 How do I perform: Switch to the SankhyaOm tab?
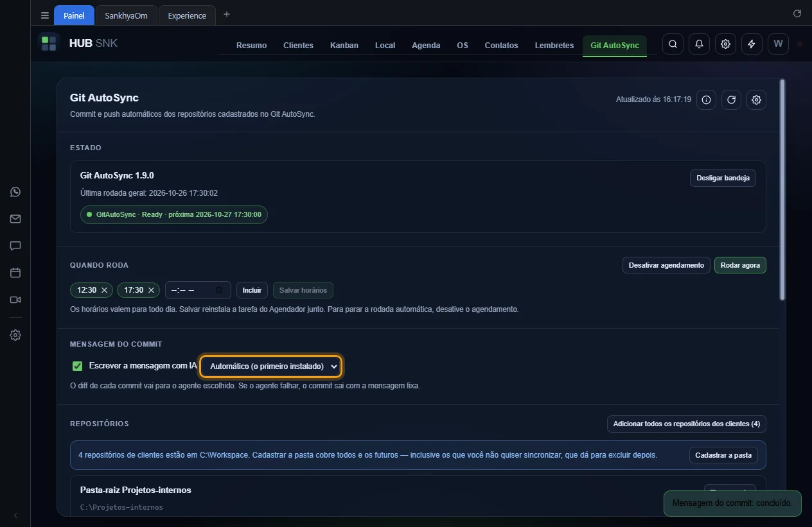point(126,15)
